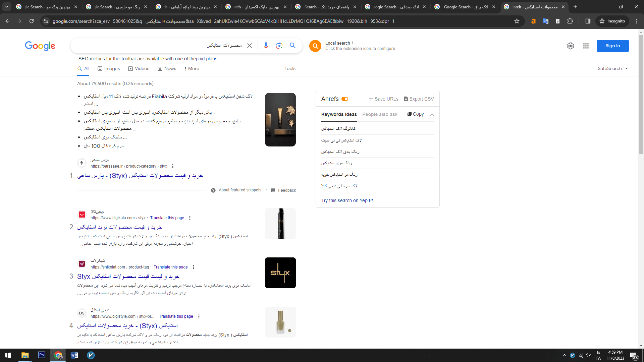Expand the More search filters menu

[192, 68]
